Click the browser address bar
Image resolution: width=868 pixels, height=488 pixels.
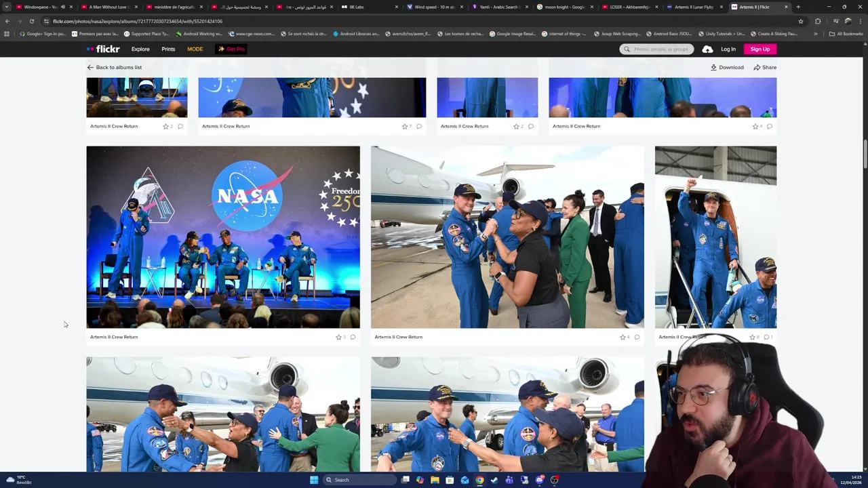[420, 21]
